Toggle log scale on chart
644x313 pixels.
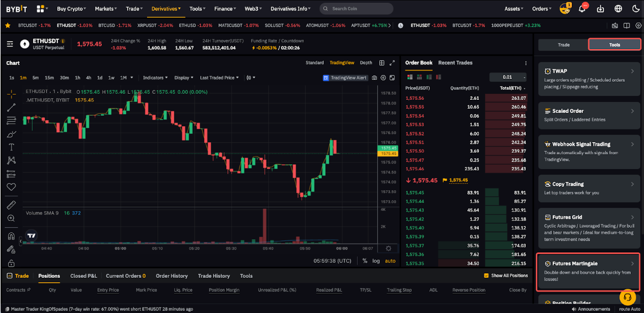(x=376, y=261)
